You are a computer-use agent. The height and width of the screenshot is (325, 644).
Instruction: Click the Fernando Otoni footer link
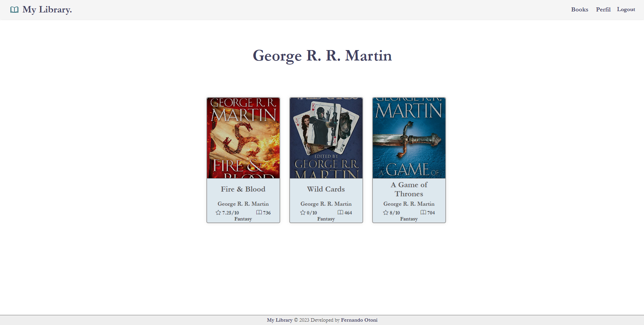coord(359,320)
